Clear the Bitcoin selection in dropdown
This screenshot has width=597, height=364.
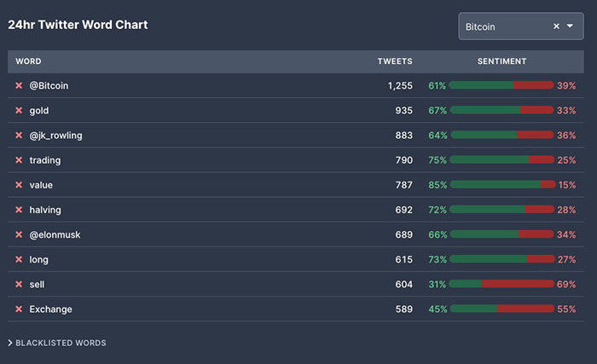tap(556, 26)
